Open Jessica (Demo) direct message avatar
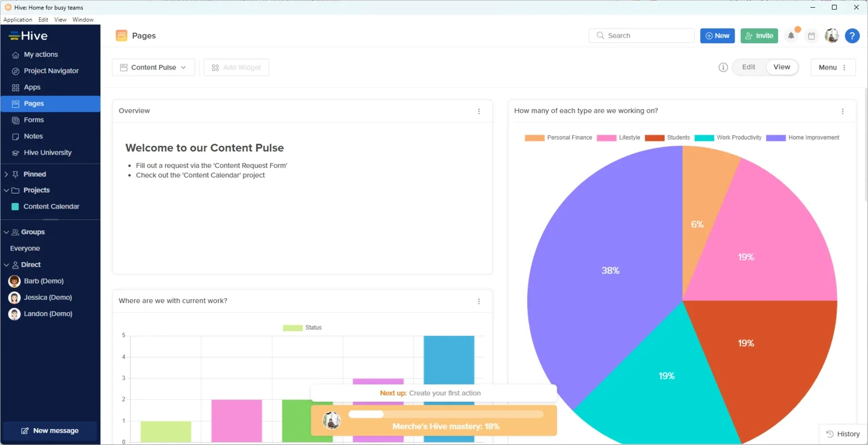 14,298
